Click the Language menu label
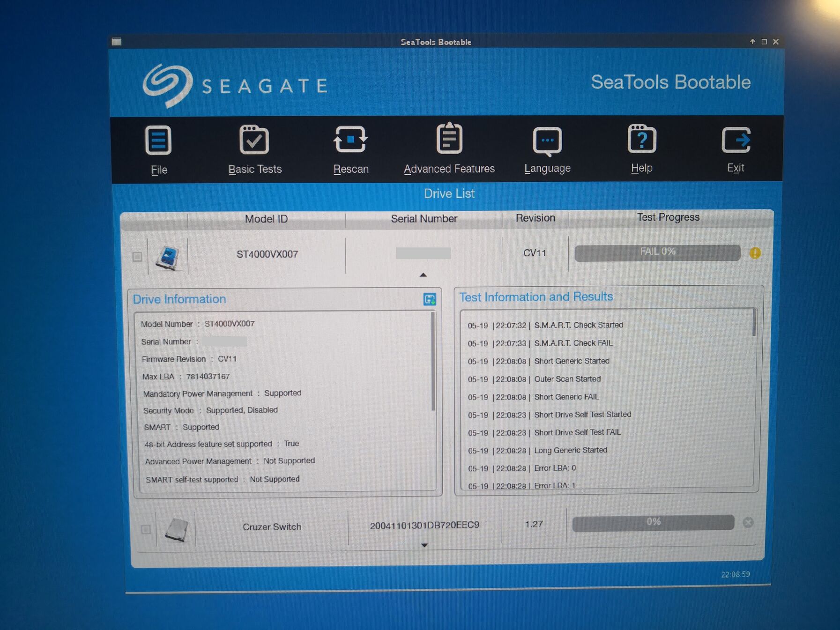 (547, 168)
